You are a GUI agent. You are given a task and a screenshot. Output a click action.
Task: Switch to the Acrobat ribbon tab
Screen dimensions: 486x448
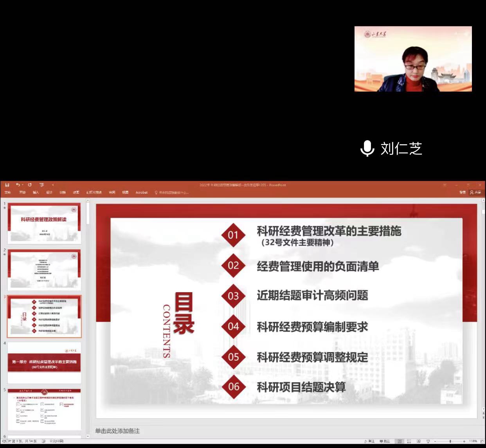(x=141, y=193)
